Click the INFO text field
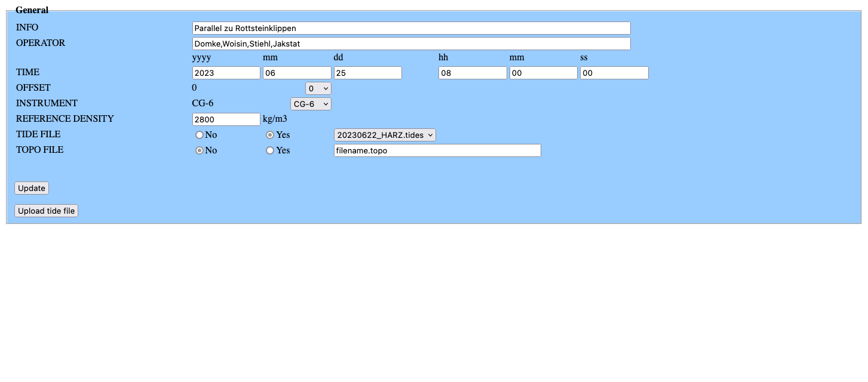This screenshot has height=382, width=868. (411, 28)
